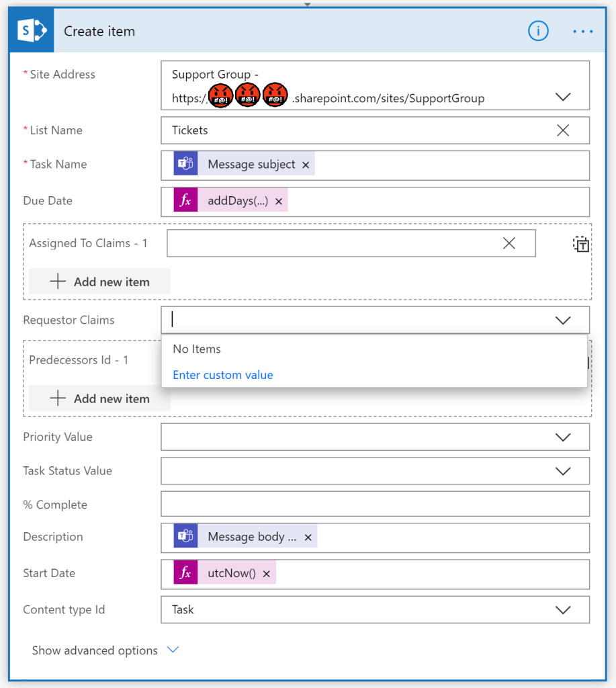The width and height of the screenshot is (616, 688).
Task: Add new item under Assigned To Claims
Action: [x=99, y=282]
